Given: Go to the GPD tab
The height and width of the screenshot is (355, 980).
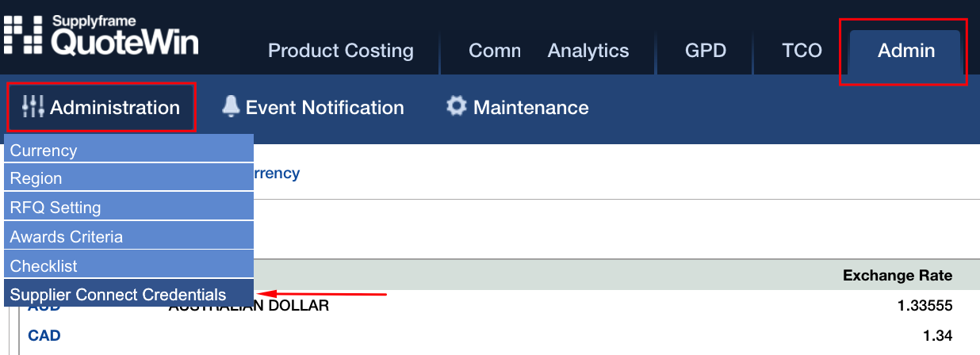Looking at the screenshot, I should (x=706, y=51).
